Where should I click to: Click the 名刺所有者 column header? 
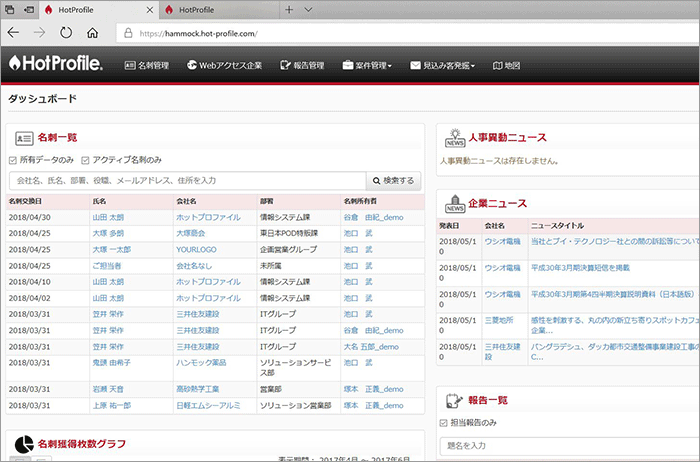360,201
